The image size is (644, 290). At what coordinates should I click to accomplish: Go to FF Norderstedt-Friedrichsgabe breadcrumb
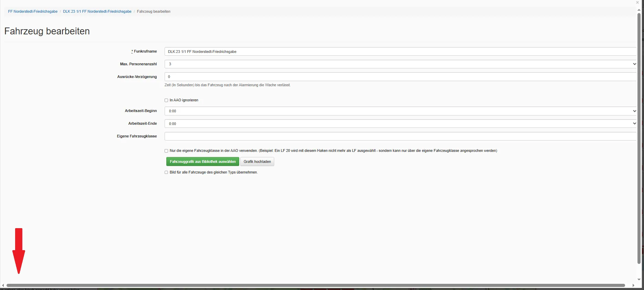click(33, 12)
